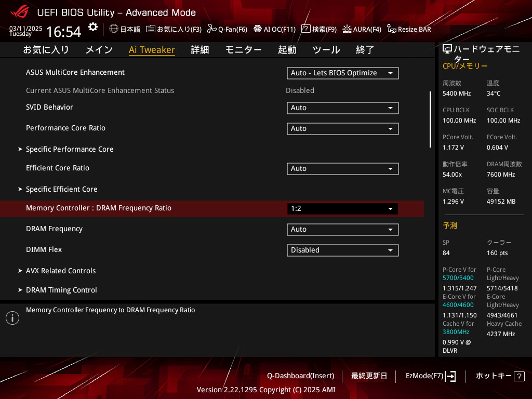Open SVID Behavior dropdown

343,108
